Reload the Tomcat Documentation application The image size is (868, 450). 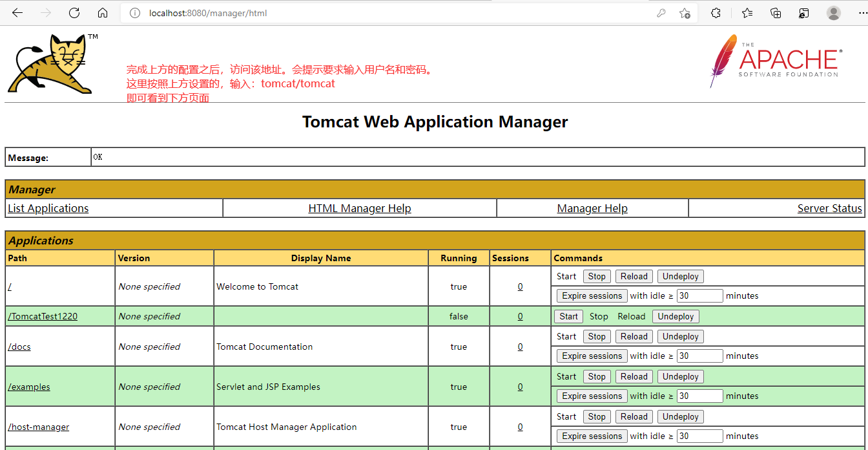tap(634, 336)
